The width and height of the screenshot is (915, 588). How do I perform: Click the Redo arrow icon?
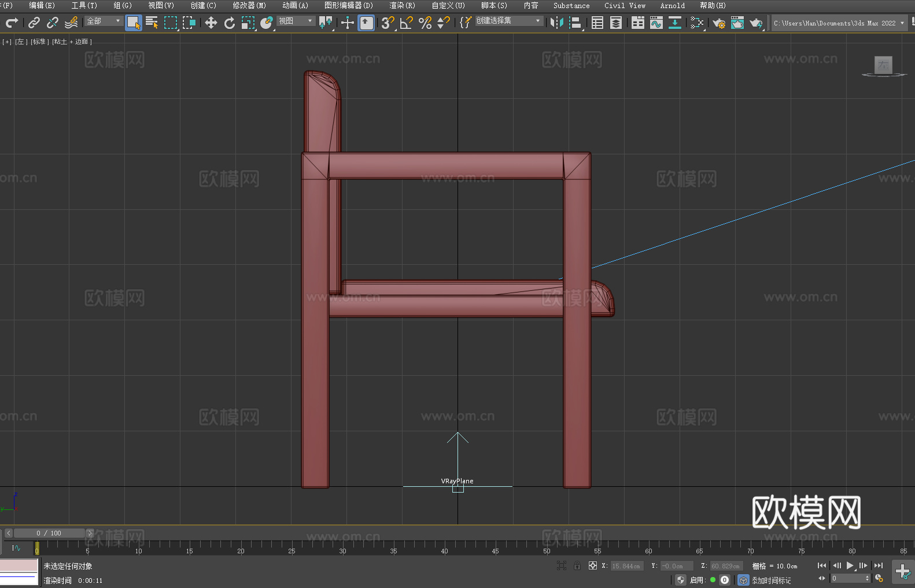point(11,23)
